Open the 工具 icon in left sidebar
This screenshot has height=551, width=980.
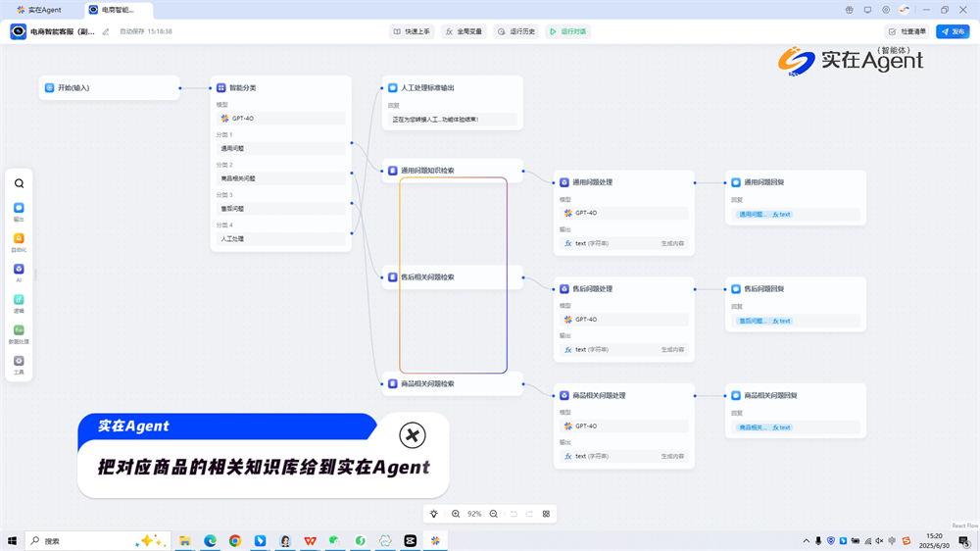point(19,362)
